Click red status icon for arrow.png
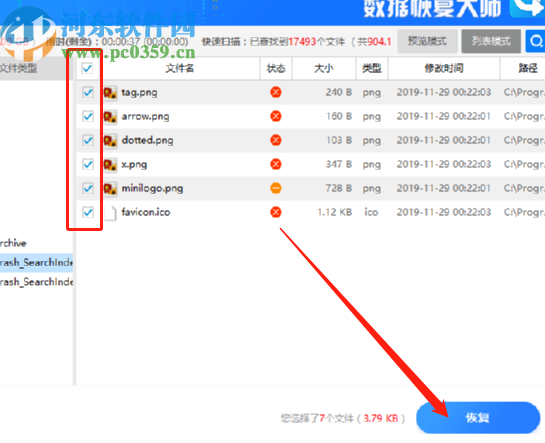The height and width of the screenshot is (443, 545). (276, 116)
